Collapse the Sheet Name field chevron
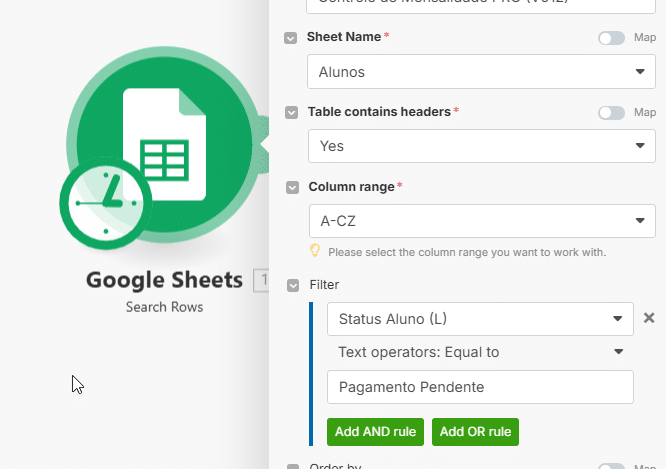Viewport: 666px width, 469px height. pyautogui.click(x=291, y=38)
